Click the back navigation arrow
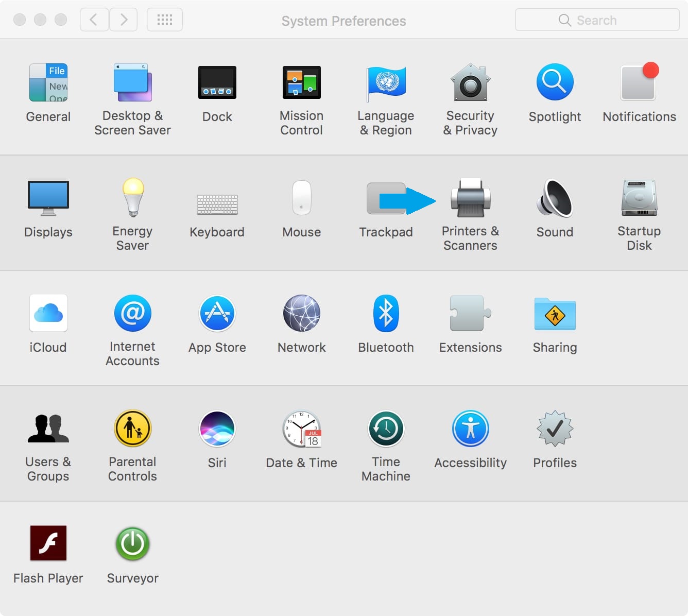688x616 pixels. click(x=94, y=20)
